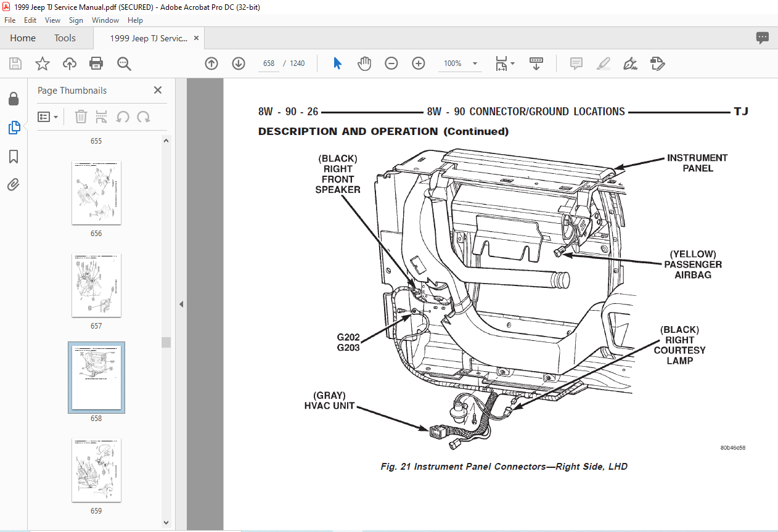Click the (GRAY) HVAC UNIT label
Screen dimensions: 778x532
click(330, 401)
